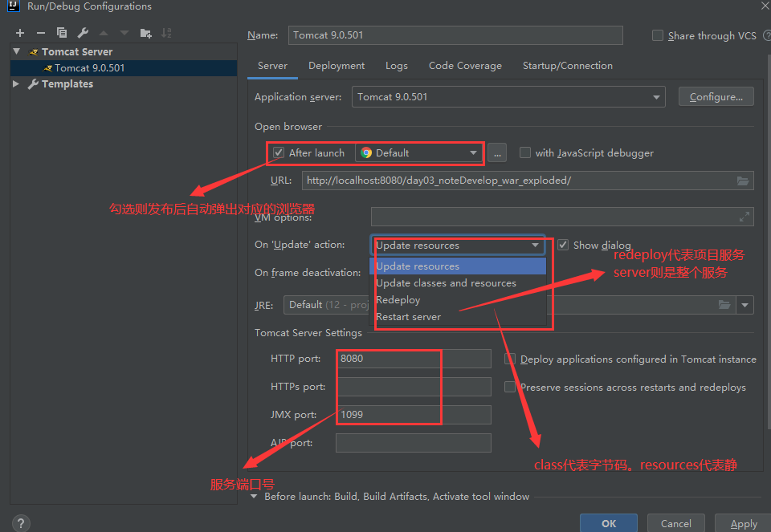The image size is (771, 532).
Task: Switch to the Code Coverage tab
Action: click(465, 66)
